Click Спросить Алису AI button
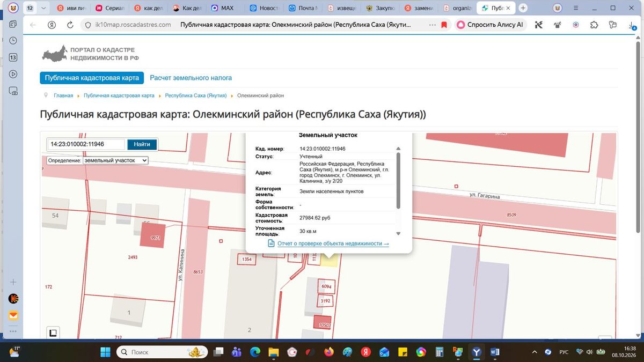Viewport: 644px width, 362px height. [490, 25]
